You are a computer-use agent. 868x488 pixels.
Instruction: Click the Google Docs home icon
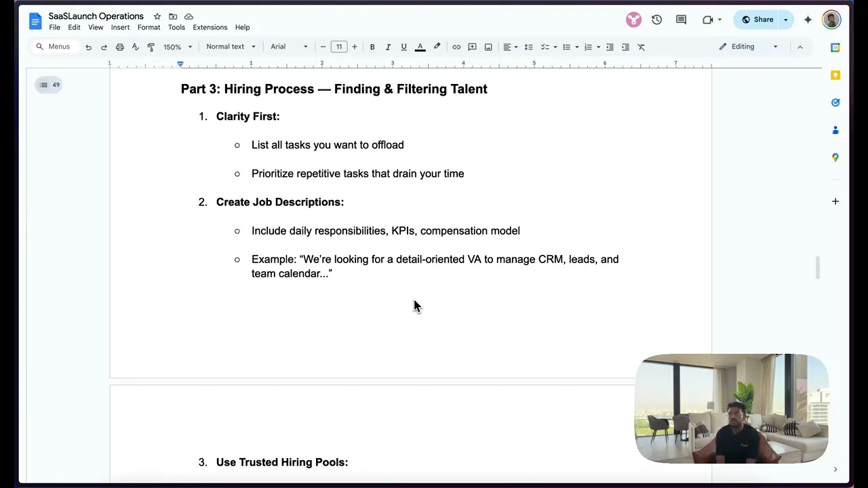pyautogui.click(x=35, y=21)
